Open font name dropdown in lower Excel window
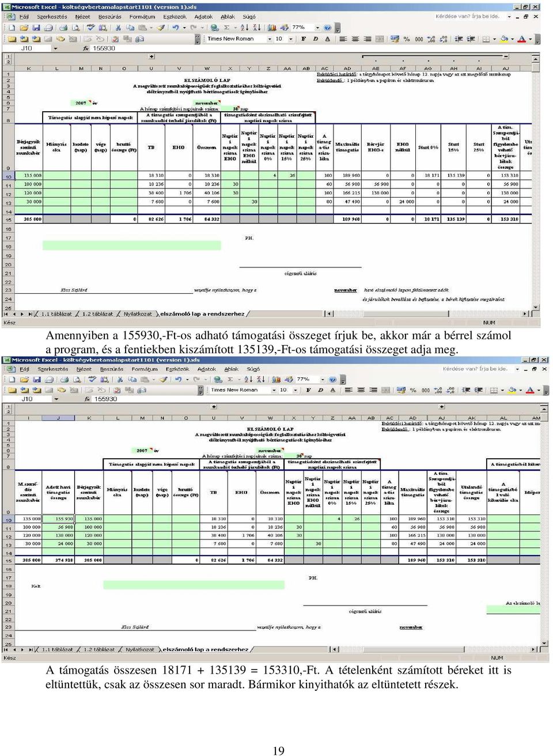Image resolution: width=553 pixels, height=756 pixels. [x=273, y=390]
